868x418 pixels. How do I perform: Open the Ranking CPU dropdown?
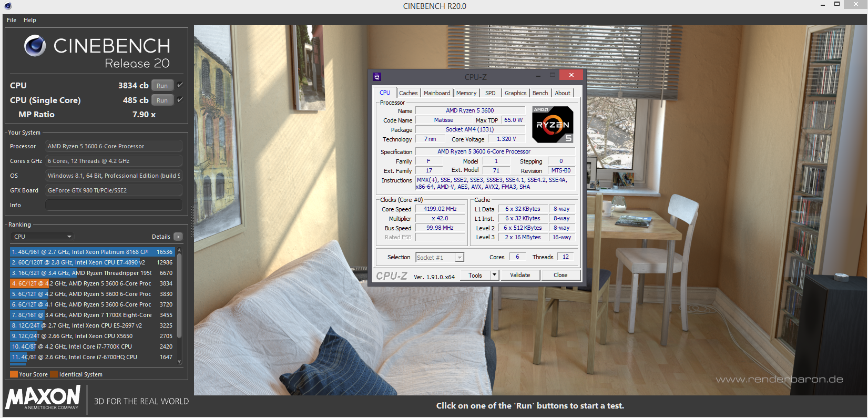click(x=43, y=237)
